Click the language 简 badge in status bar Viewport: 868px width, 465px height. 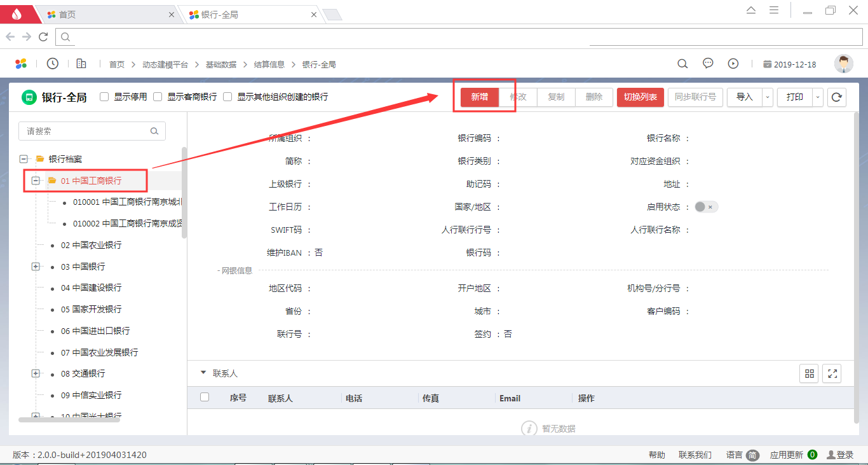(752, 455)
